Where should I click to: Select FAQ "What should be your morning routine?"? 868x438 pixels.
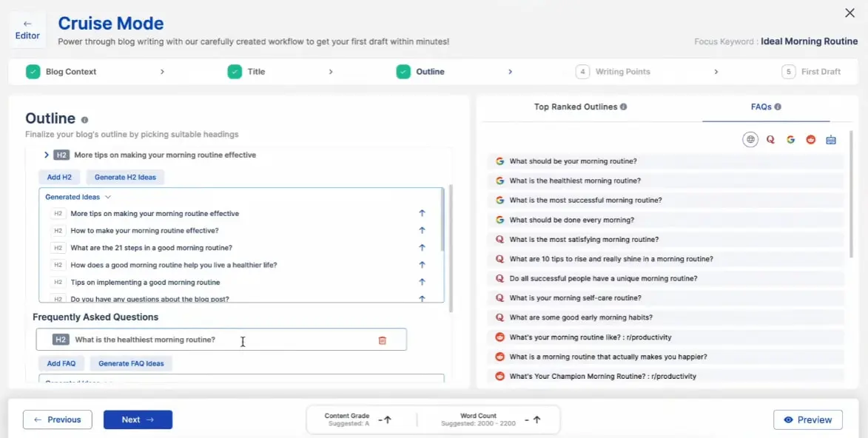666,161
